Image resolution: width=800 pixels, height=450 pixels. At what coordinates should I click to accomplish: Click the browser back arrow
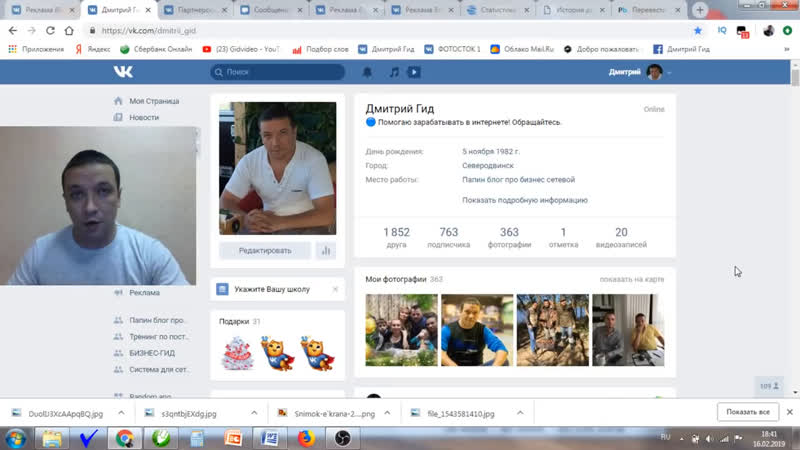pos(13,31)
